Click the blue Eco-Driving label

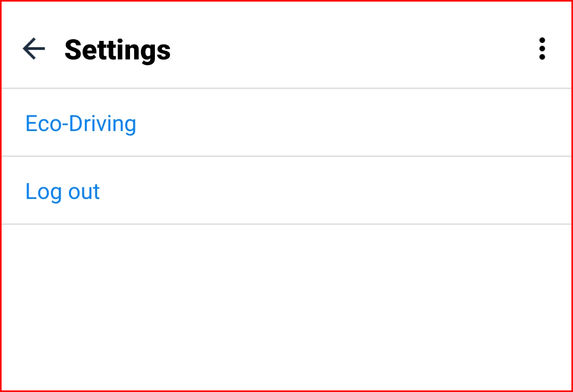(x=81, y=124)
